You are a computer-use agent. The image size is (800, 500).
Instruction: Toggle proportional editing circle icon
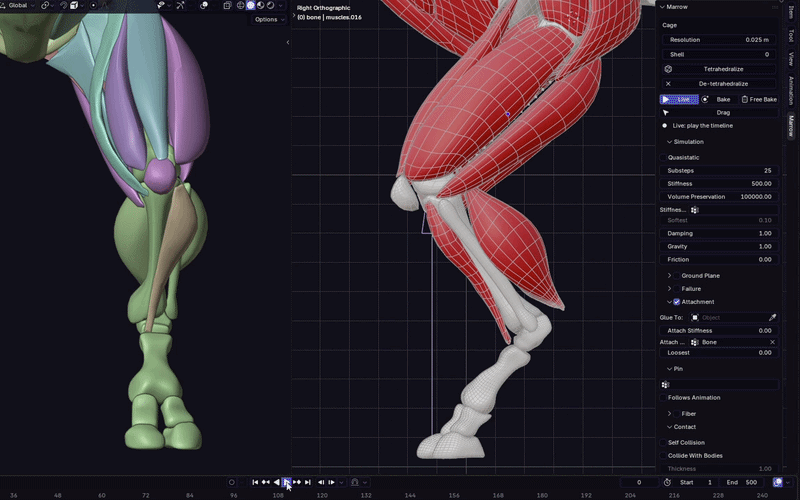tap(93, 5)
